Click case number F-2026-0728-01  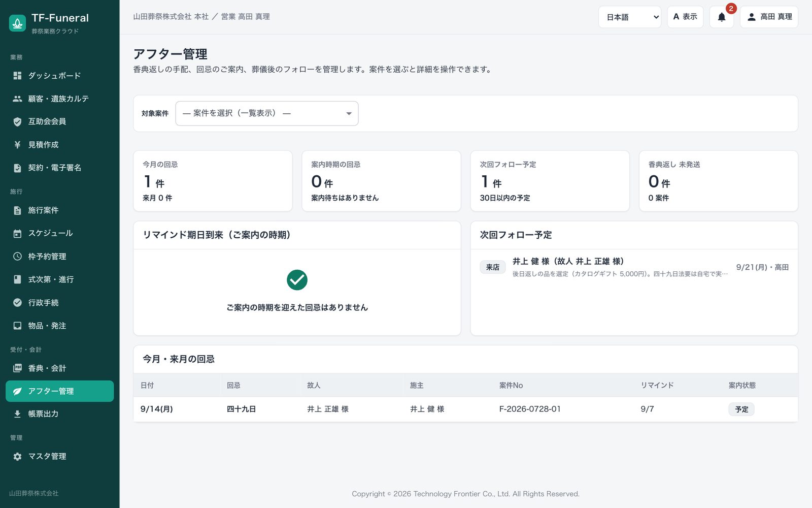click(530, 409)
